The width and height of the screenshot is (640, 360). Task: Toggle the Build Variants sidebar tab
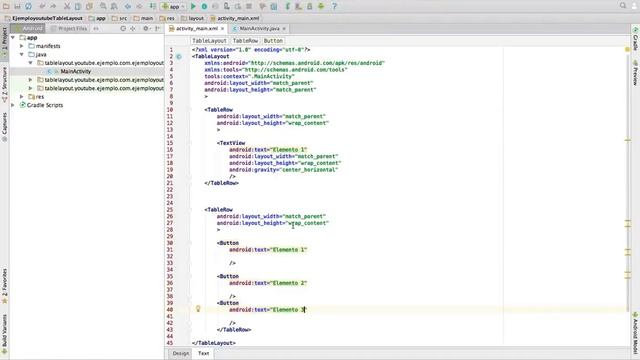coord(4,333)
